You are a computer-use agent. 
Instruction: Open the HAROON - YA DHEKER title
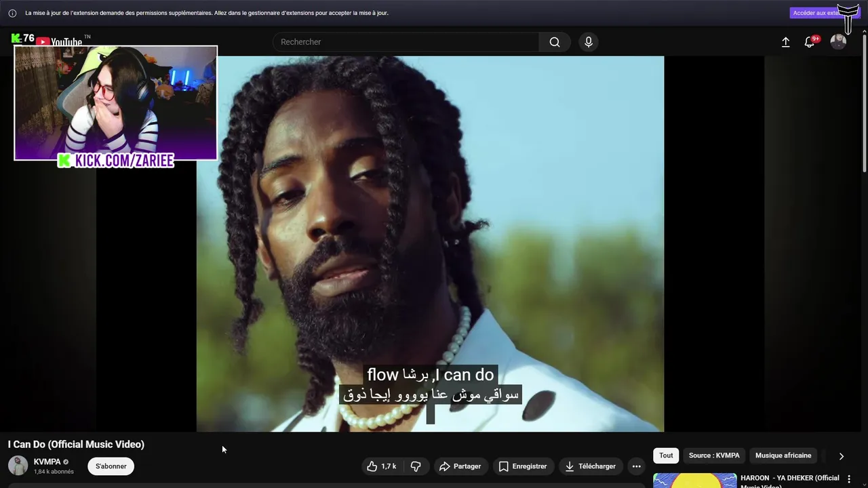pos(790,481)
